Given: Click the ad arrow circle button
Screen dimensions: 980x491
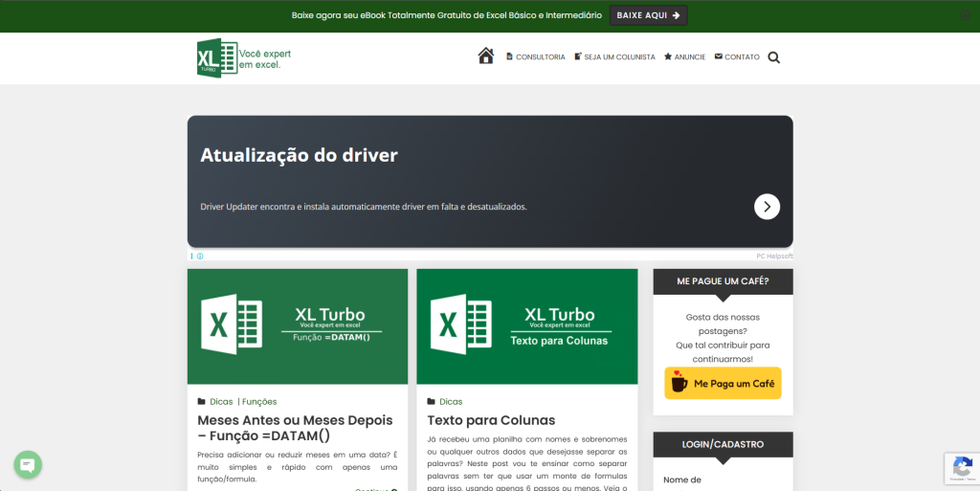Looking at the screenshot, I should point(767,207).
